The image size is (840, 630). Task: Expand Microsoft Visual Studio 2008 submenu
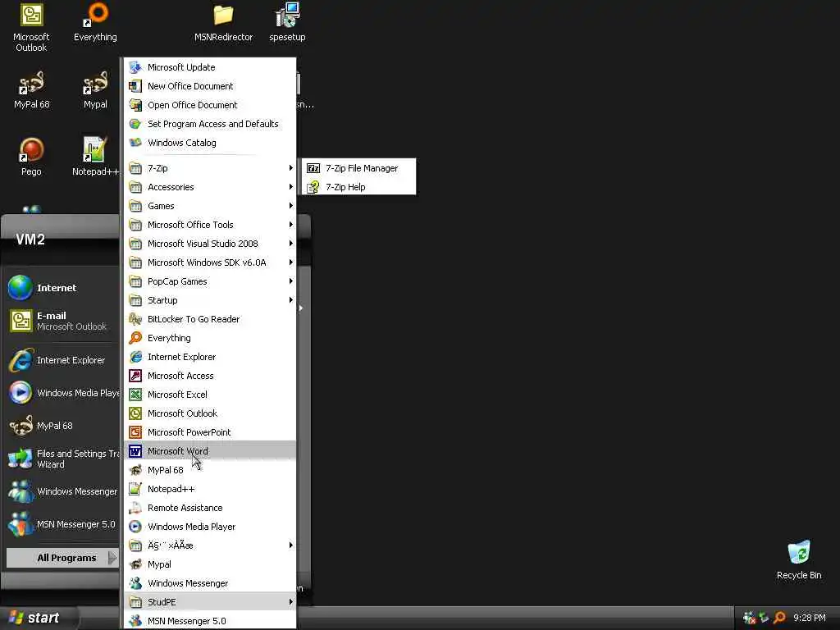point(210,244)
